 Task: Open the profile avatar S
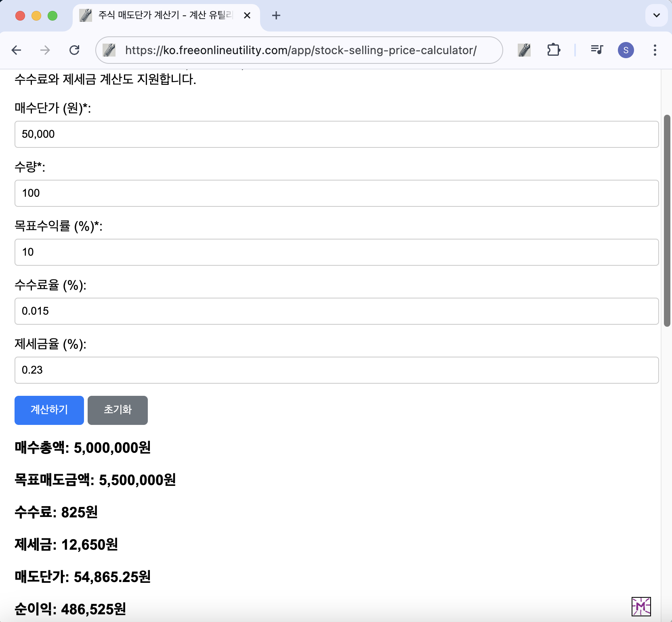point(626,50)
